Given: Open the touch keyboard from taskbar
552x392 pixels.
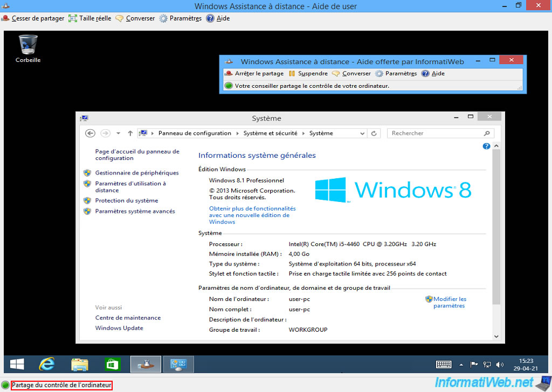Looking at the screenshot, I should [x=444, y=365].
